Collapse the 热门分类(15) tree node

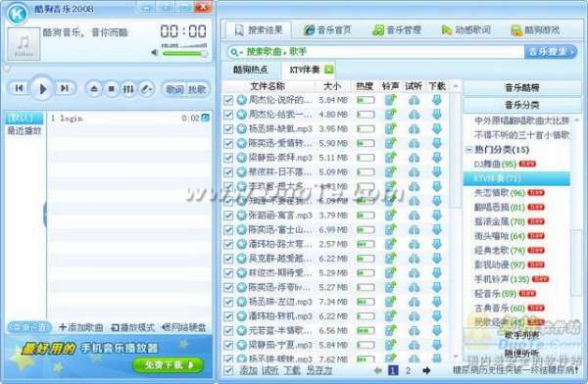pos(468,149)
